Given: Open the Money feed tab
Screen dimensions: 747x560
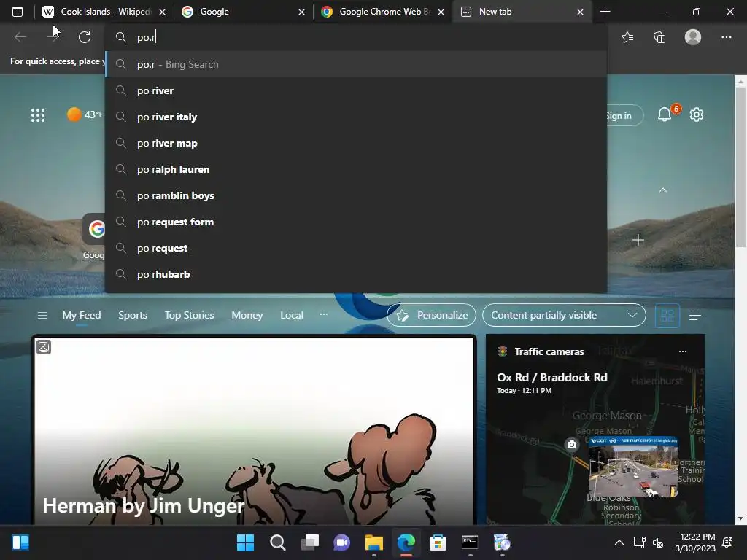Looking at the screenshot, I should click(247, 315).
